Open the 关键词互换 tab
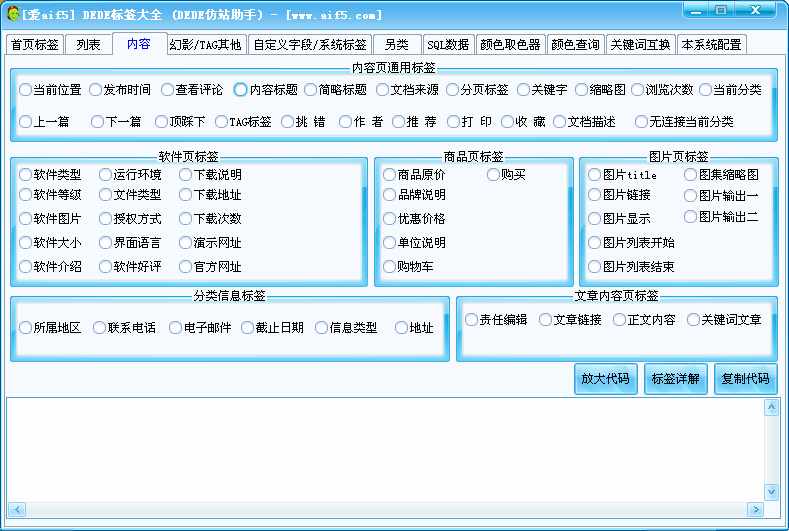 coord(640,45)
